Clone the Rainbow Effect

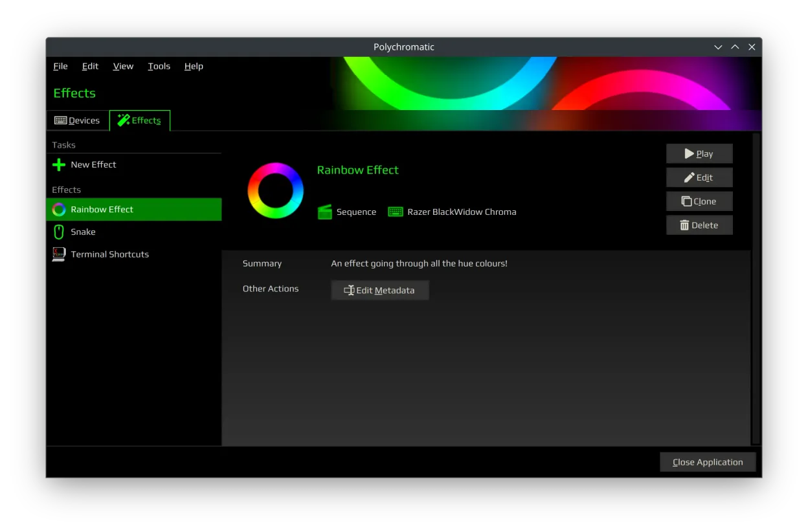pos(699,201)
